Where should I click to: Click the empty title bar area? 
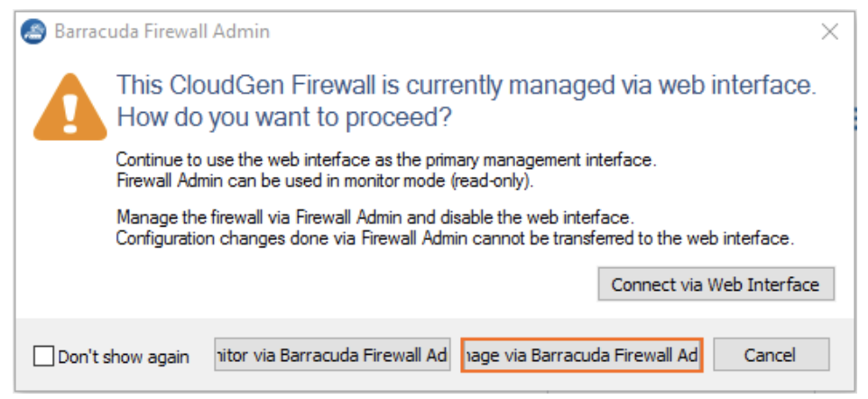pyautogui.click(x=541, y=32)
